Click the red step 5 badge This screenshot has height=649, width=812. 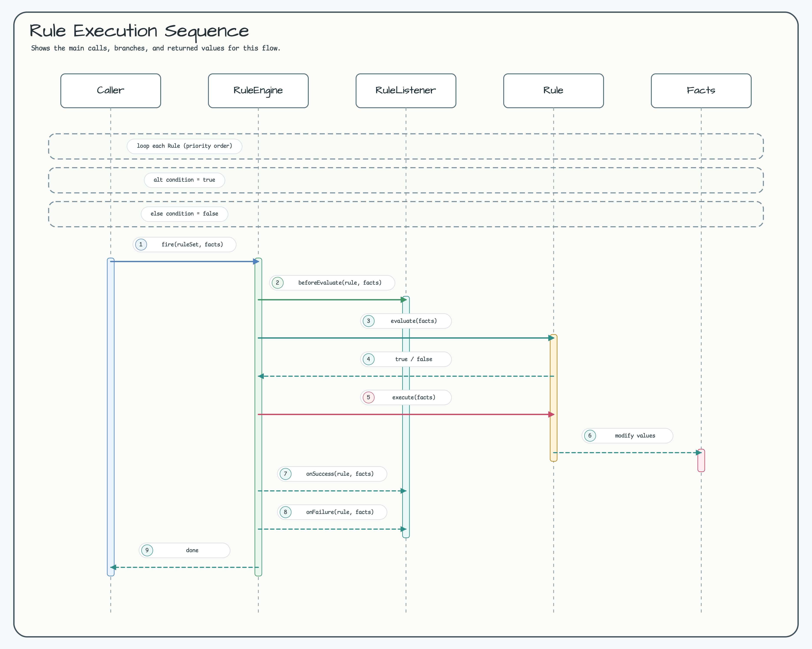click(368, 397)
